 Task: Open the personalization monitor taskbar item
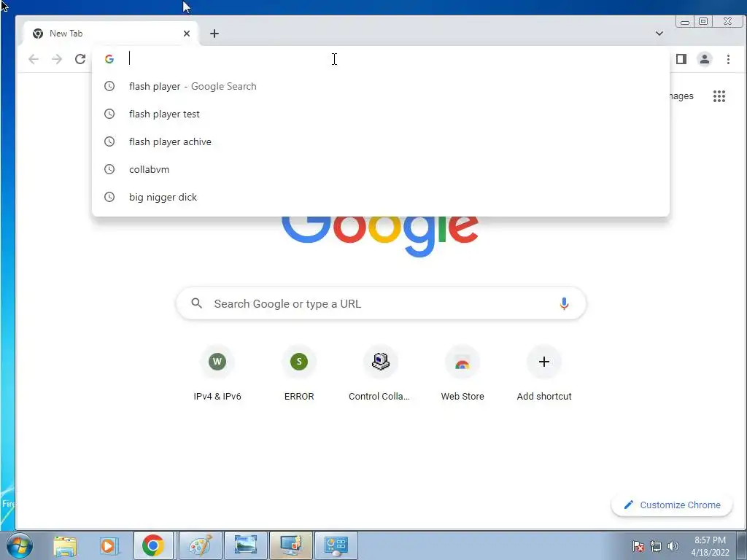click(x=291, y=545)
